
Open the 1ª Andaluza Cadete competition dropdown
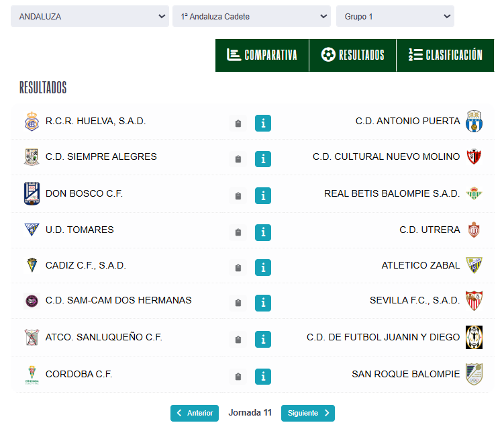(x=252, y=16)
